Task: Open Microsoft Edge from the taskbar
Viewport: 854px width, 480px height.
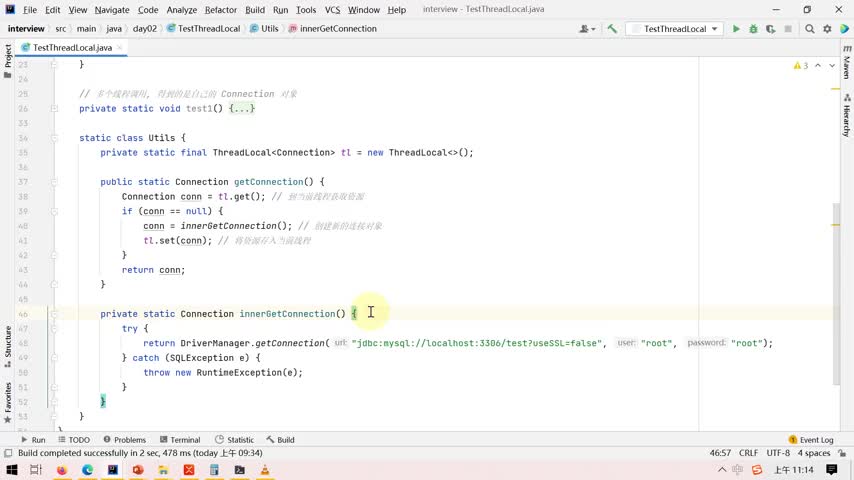Action: [87, 470]
